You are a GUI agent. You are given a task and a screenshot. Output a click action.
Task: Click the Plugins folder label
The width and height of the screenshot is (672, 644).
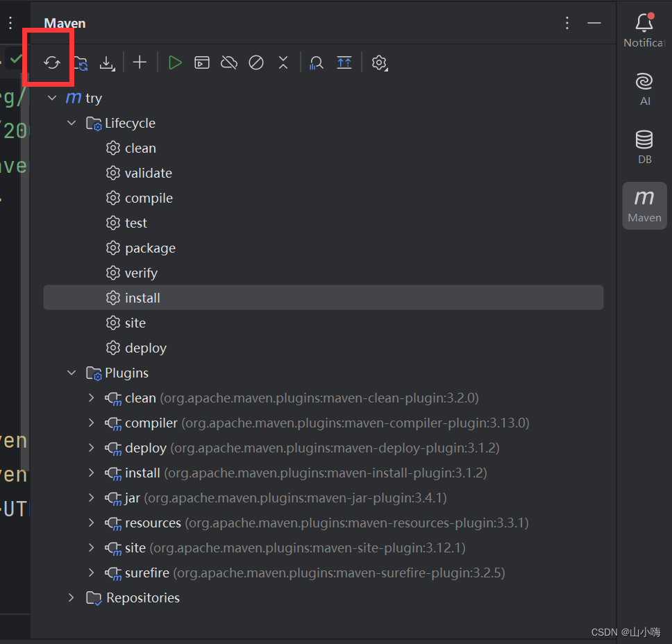point(126,373)
